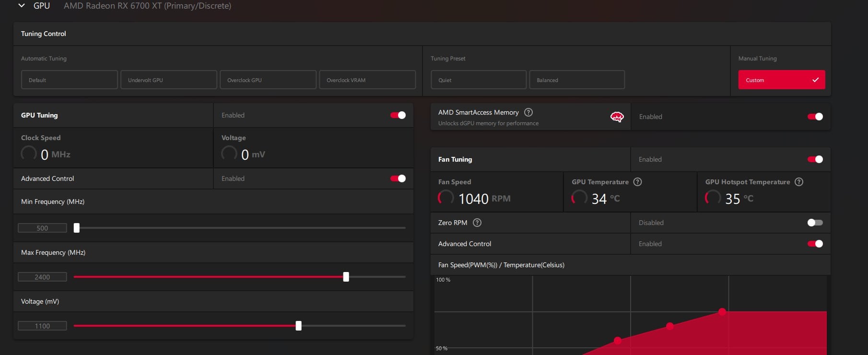Click the GPU Hotspot Temperature gauge icon
868x355 pixels.
point(713,198)
